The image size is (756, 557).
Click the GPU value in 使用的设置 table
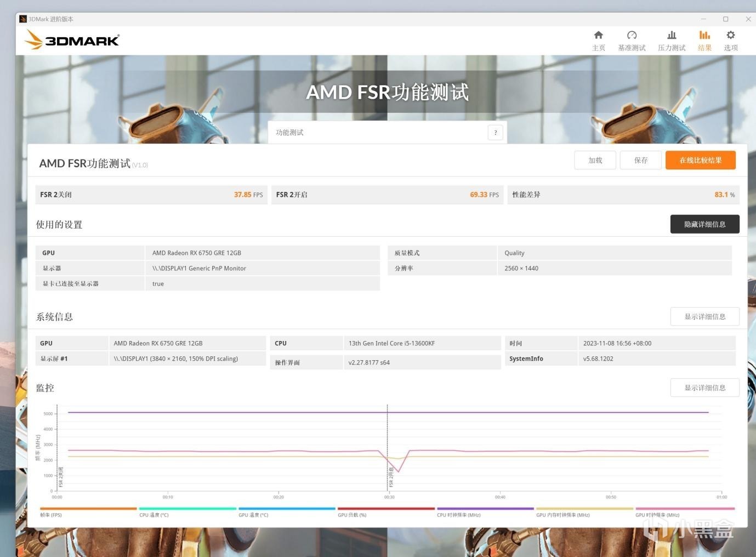click(197, 253)
